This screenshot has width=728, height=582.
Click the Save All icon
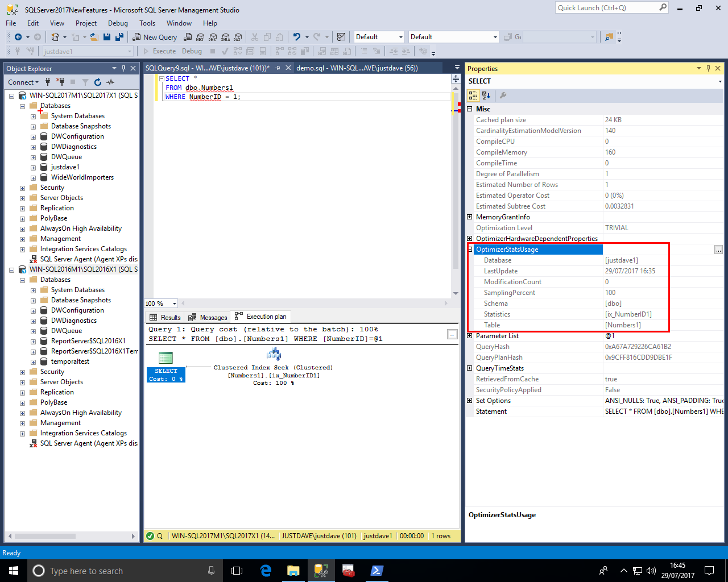click(x=119, y=37)
